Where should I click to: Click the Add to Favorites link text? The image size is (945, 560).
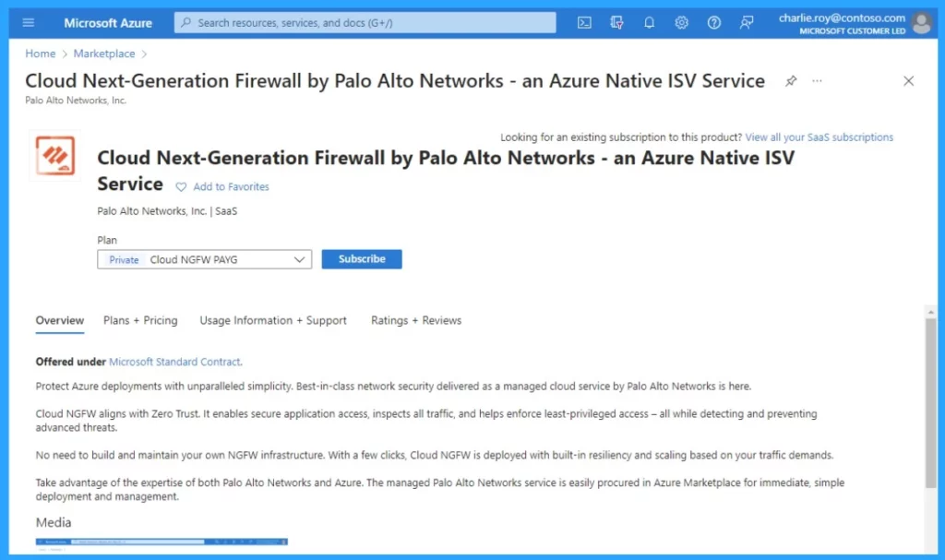231,187
